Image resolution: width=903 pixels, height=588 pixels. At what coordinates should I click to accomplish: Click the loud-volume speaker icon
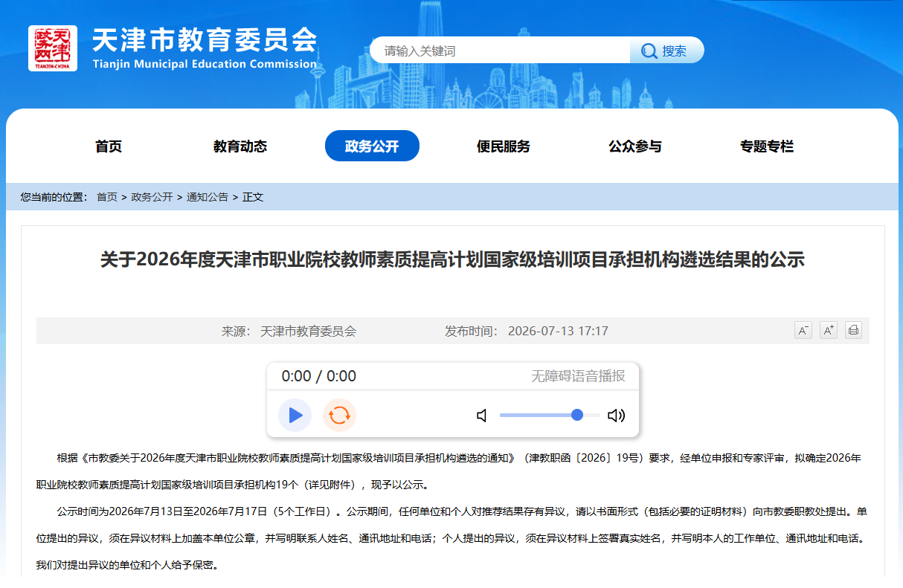616,416
